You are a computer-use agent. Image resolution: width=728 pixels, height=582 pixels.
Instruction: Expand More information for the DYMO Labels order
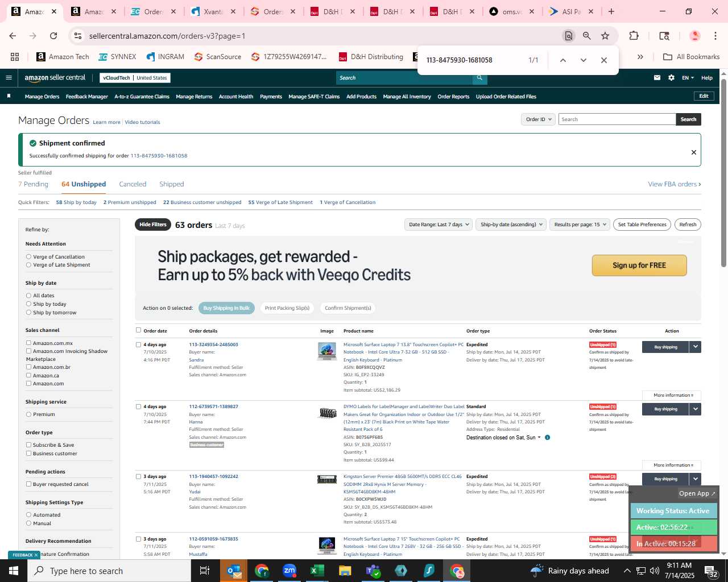(x=672, y=465)
